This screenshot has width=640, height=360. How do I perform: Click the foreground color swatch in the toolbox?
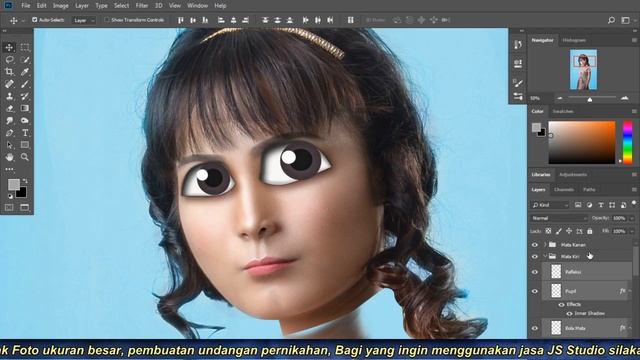pos(13,184)
